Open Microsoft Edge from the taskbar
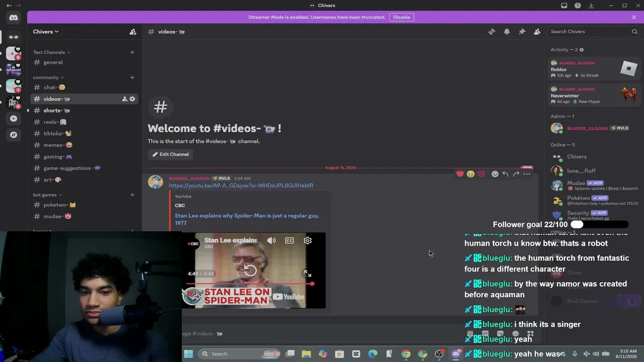 click(x=372, y=354)
